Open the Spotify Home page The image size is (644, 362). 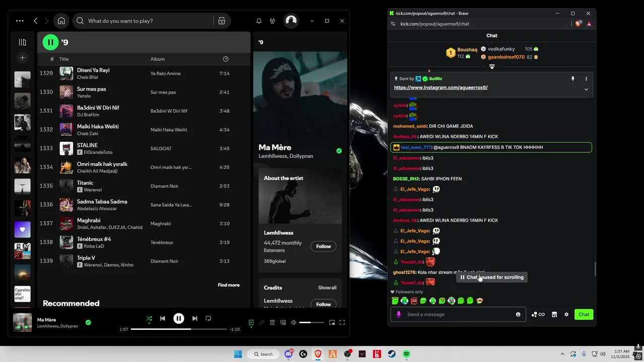61,21
